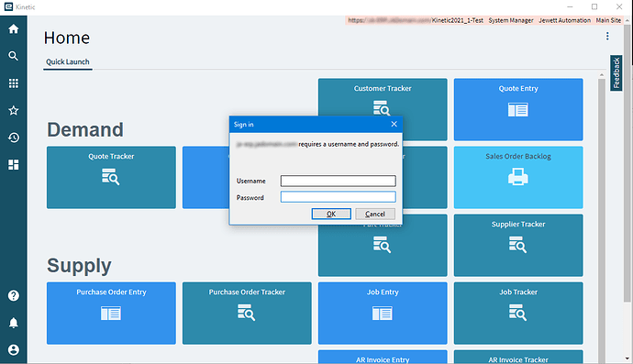This screenshot has height=364, width=633.
Task: Open the dashboard tiles sidebar icon
Action: pos(14,165)
